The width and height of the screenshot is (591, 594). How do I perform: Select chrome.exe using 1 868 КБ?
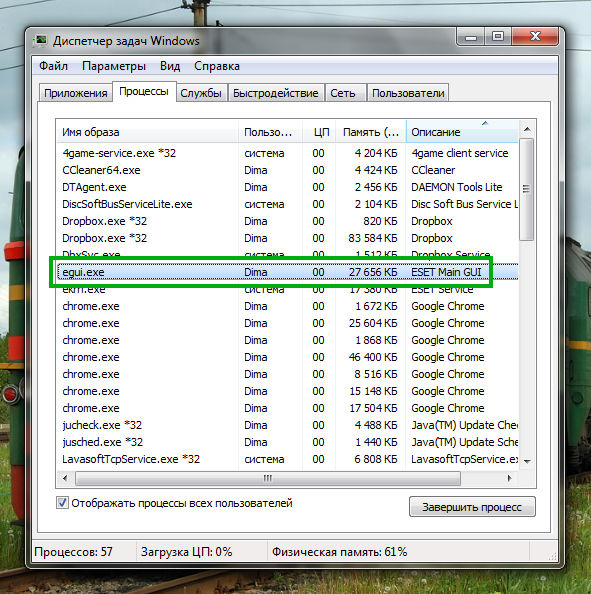point(287,340)
